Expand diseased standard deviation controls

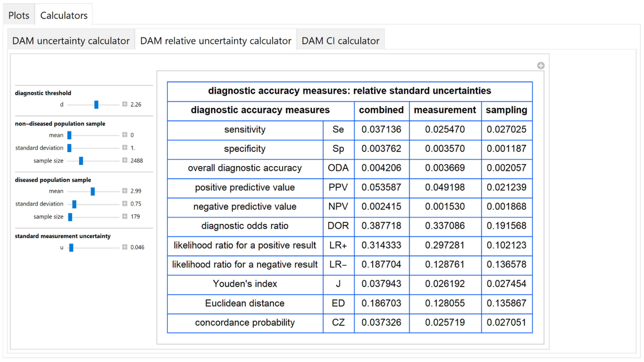point(125,204)
